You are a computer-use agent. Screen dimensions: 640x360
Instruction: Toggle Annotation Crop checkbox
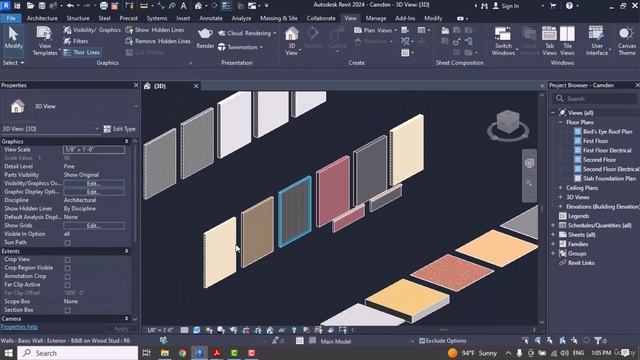(67, 276)
